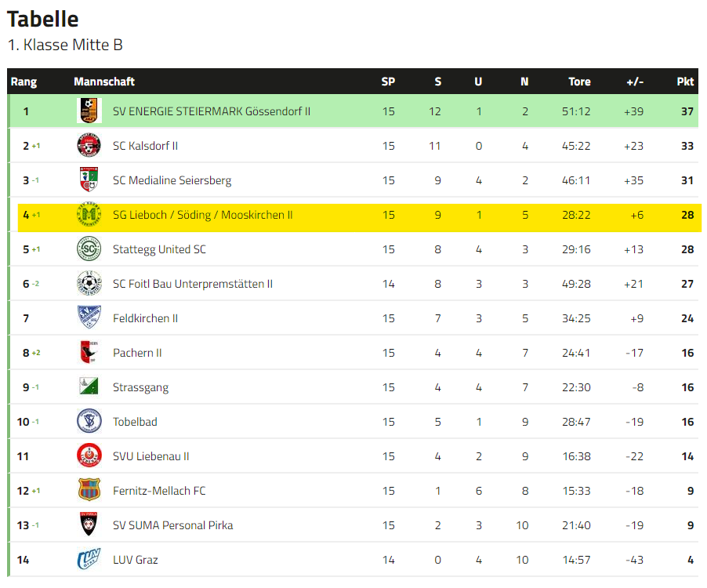Click the SC Kalsdorf II team name
This screenshot has width=707, height=588.
[x=145, y=146]
